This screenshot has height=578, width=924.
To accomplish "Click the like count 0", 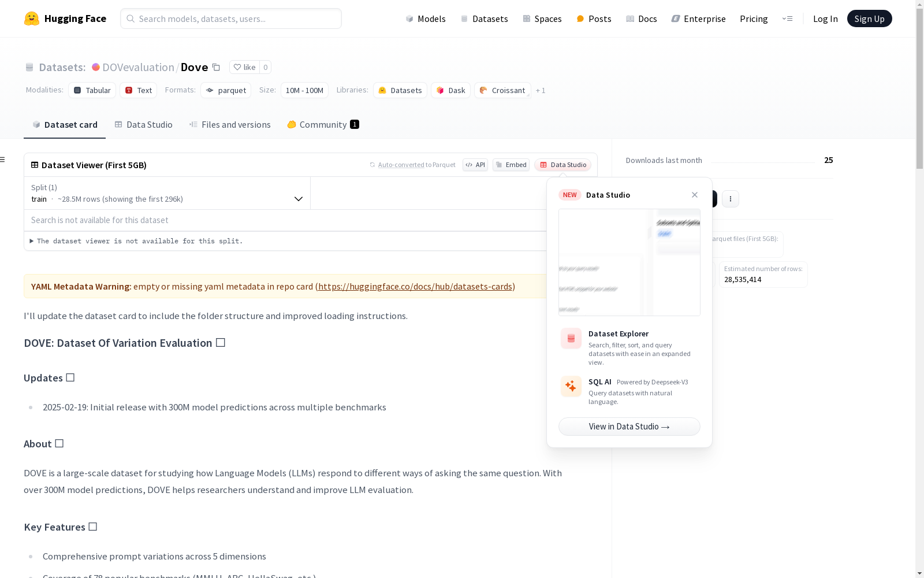I will pyautogui.click(x=266, y=67).
